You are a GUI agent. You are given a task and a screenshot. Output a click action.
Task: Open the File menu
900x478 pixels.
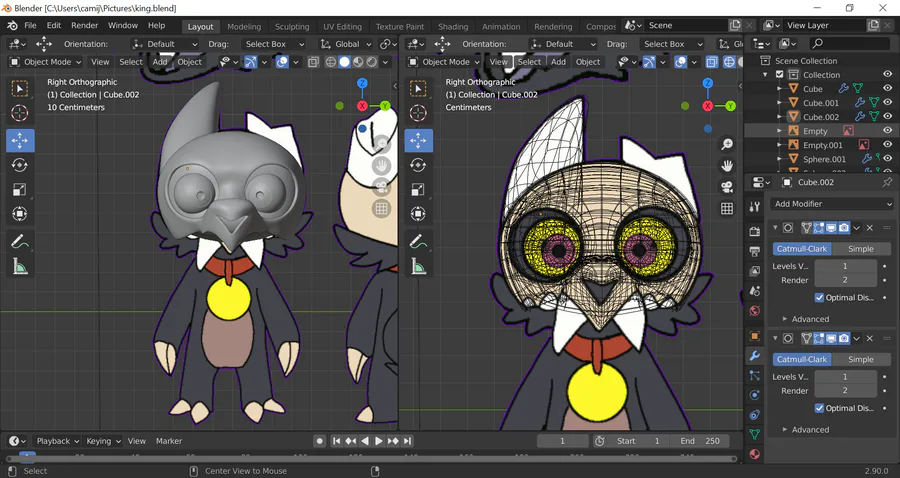point(30,26)
